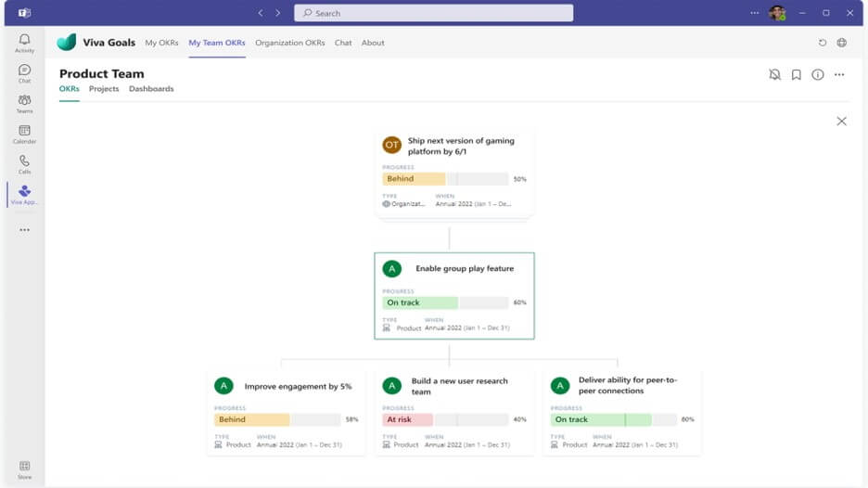Go to Teams in the sidebar

24,103
